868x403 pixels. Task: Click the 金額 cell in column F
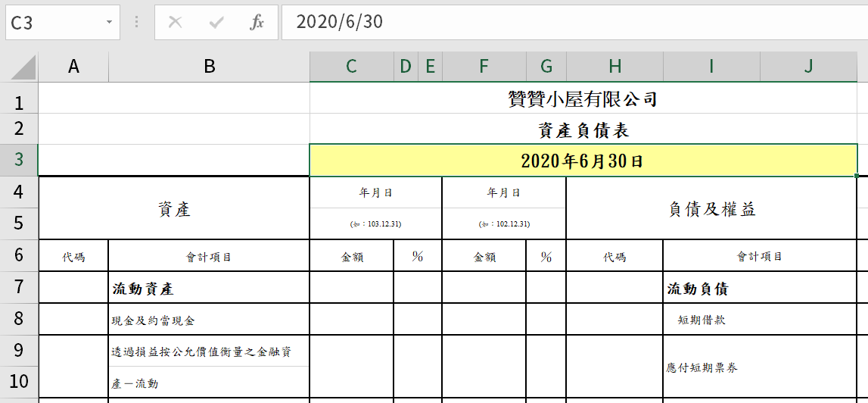point(484,256)
